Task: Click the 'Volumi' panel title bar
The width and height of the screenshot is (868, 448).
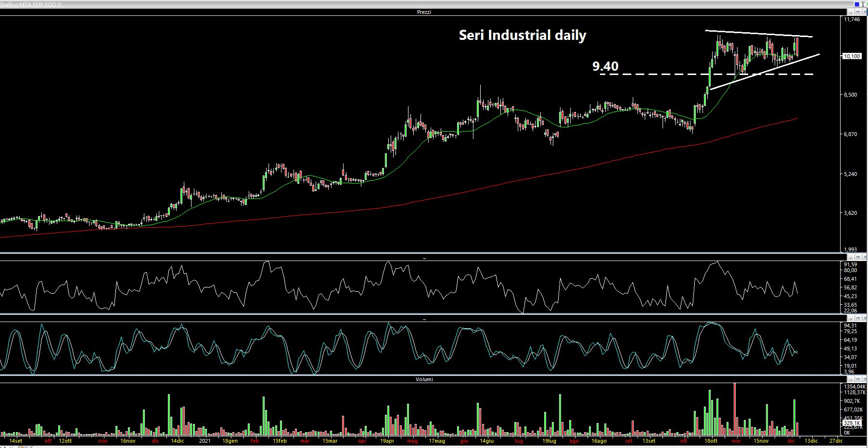Action: tap(424, 379)
